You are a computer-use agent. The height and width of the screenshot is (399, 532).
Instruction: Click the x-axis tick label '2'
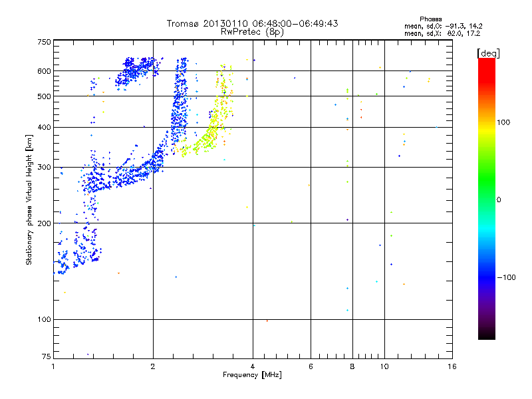[153, 366]
